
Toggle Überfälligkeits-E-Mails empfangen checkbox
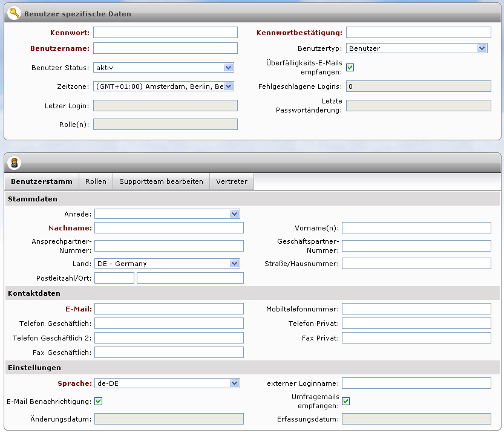pos(350,67)
